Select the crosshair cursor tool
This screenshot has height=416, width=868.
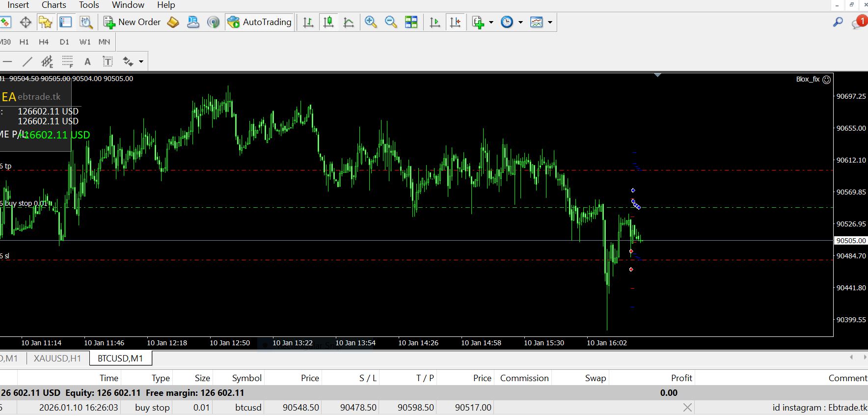pos(26,22)
